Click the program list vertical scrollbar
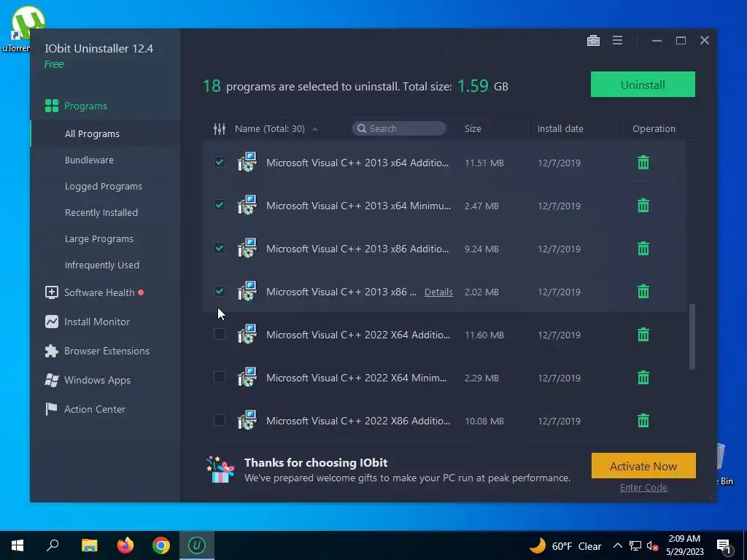 [x=692, y=337]
